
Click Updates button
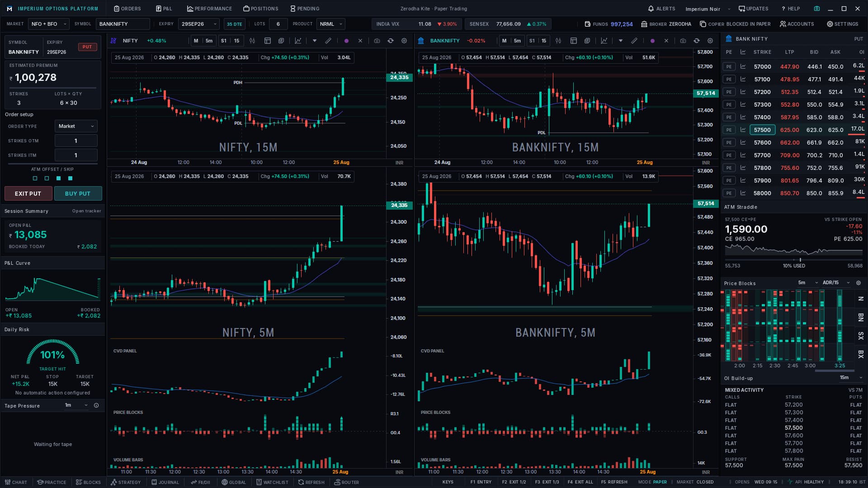[x=753, y=9]
